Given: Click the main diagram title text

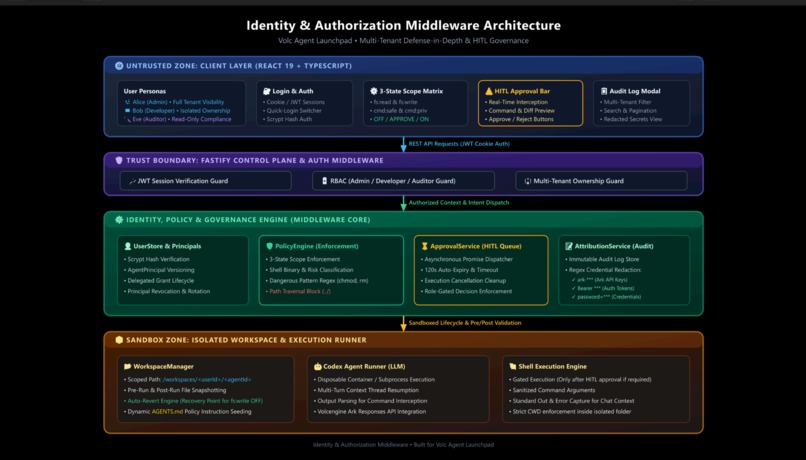Looking at the screenshot, I should (x=404, y=25).
